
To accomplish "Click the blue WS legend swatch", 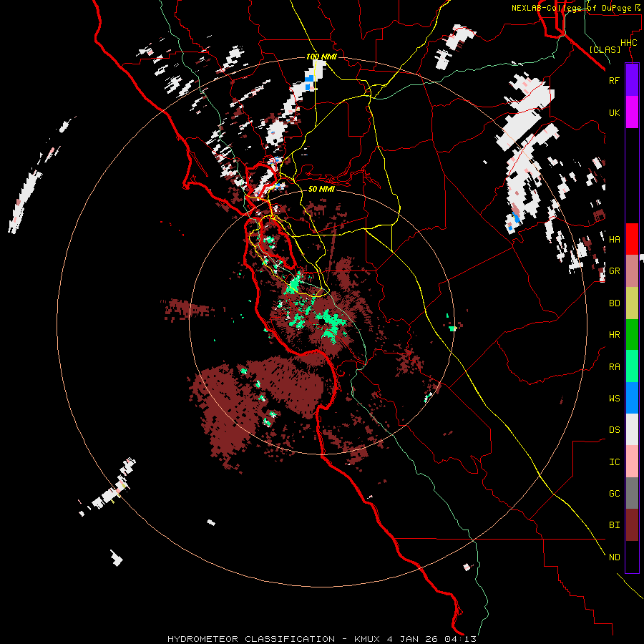I will pyautogui.click(x=632, y=398).
